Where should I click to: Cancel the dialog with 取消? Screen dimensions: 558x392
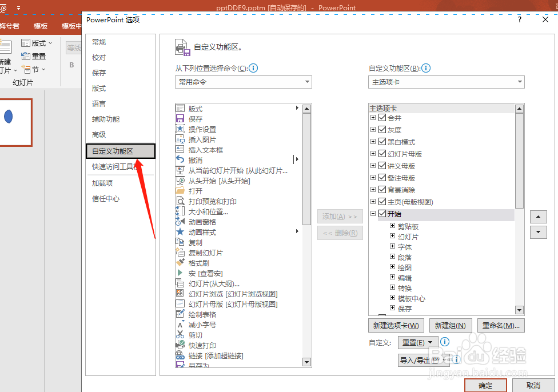[x=533, y=385]
